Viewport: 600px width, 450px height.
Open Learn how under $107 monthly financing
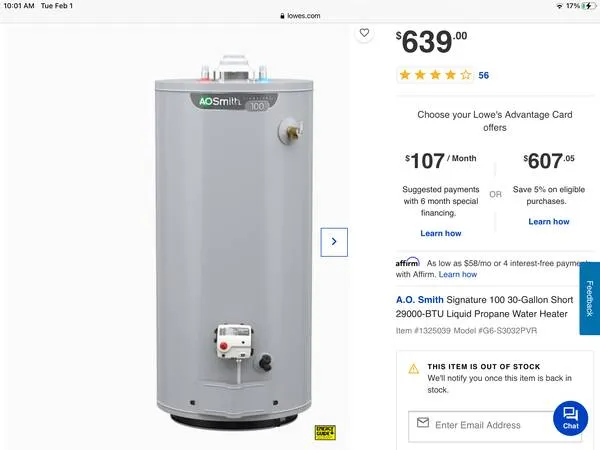click(441, 233)
